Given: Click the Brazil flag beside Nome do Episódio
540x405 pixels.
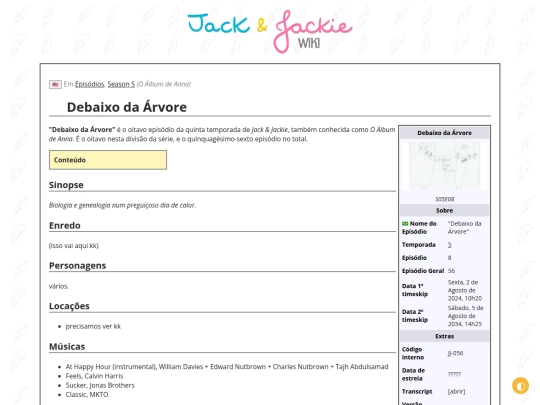Looking at the screenshot, I should tap(405, 224).
